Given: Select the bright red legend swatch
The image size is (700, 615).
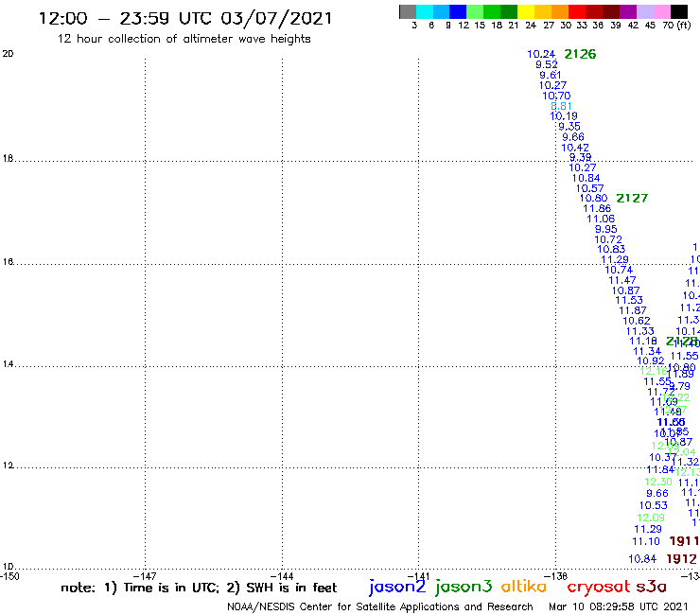Looking at the screenshot, I should click(577, 11).
